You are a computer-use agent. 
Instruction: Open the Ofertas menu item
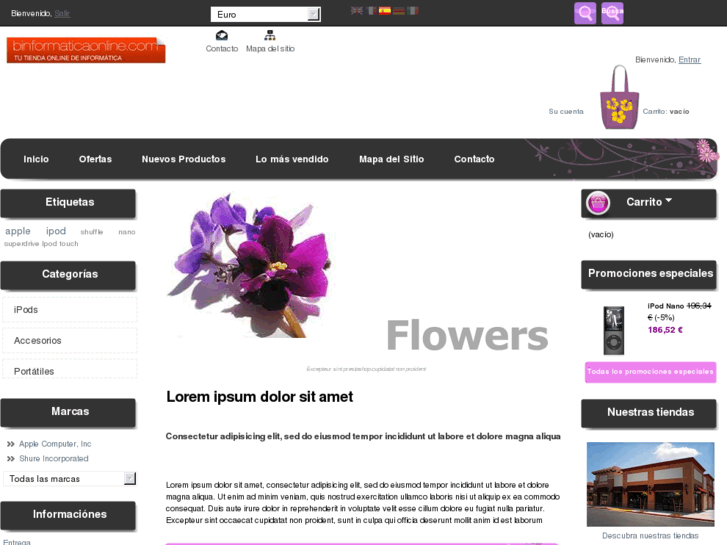(96, 159)
